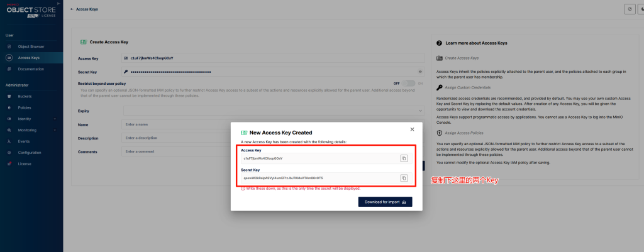Click the Events lambda icon
Viewport: 644px width, 252px height.
[9, 141]
